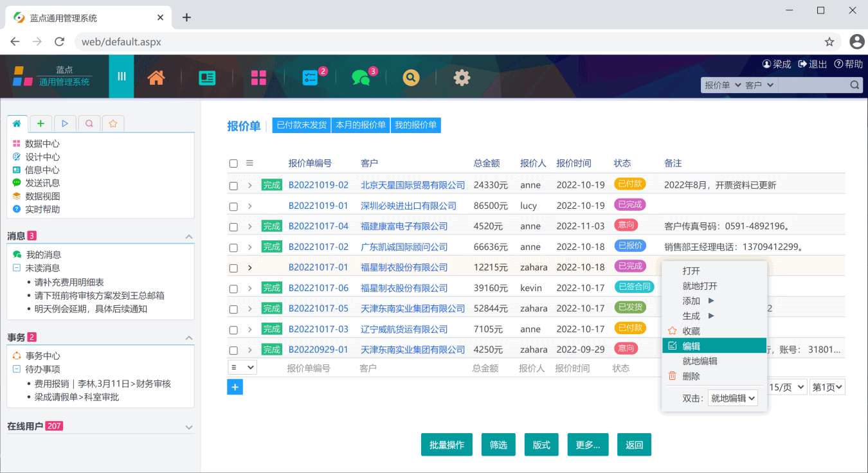Switch to the star favorites sidebar tab

tap(113, 123)
